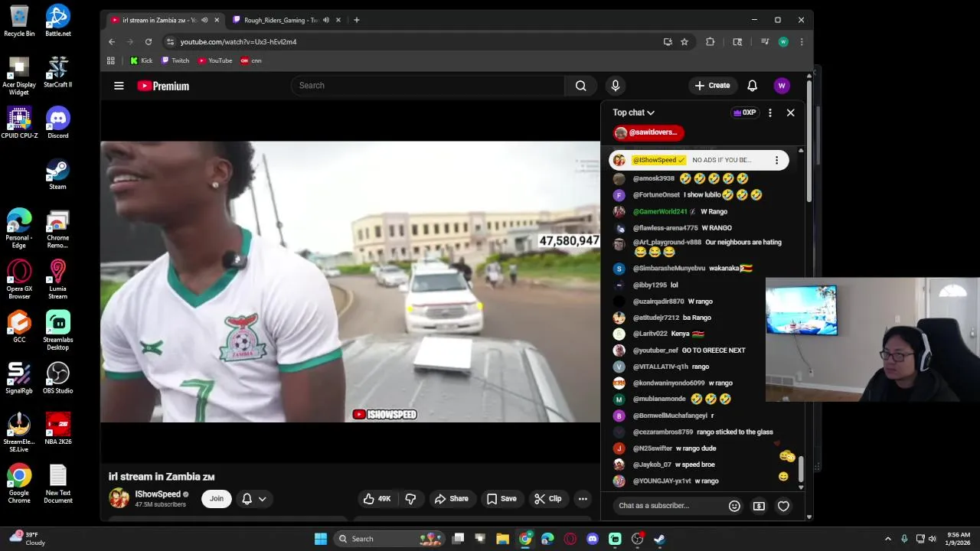This screenshot has height=551, width=980.
Task: Open more actions menu beside Clip
Action: (x=583, y=499)
